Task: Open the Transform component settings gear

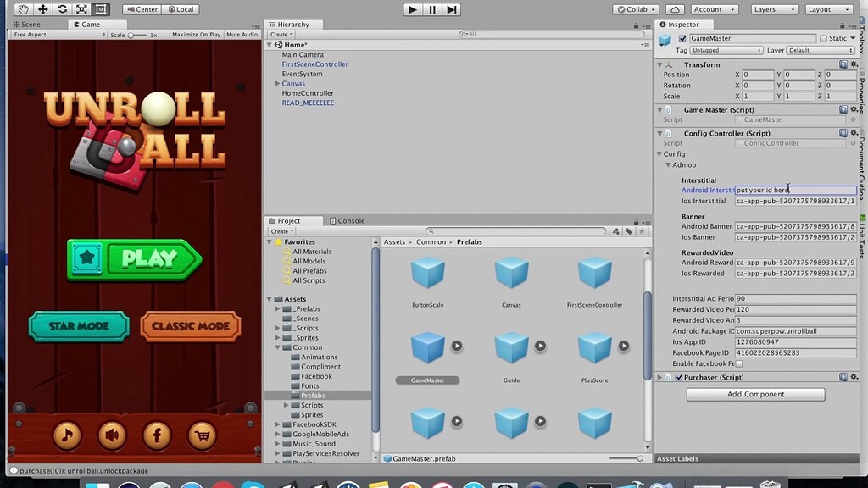Action: click(854, 64)
